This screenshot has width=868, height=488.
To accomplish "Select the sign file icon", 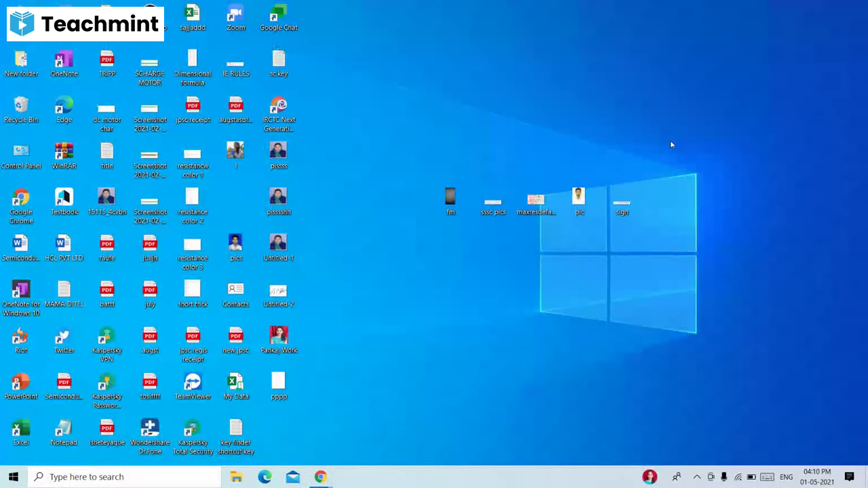I will pyautogui.click(x=622, y=207).
